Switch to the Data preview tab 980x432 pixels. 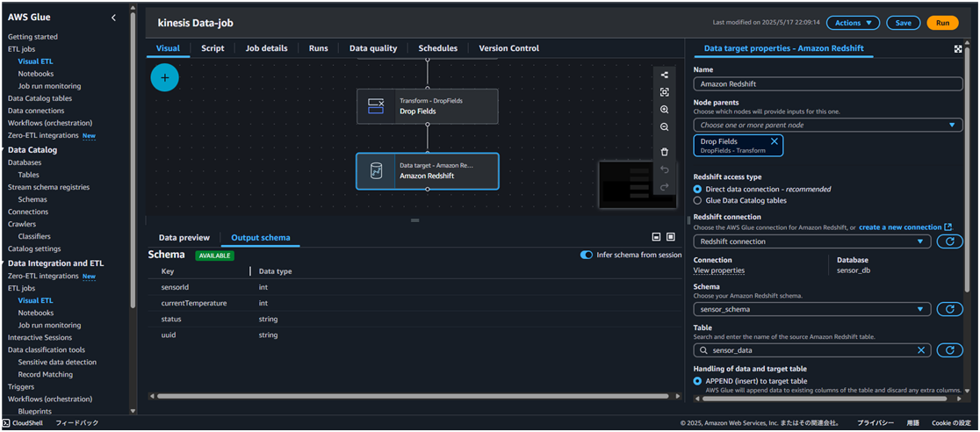184,238
